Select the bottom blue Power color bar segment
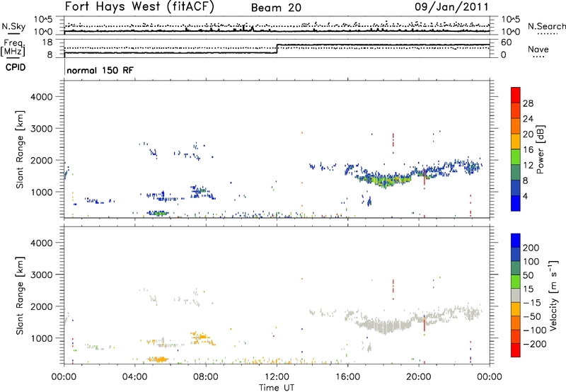566x392 pixels. click(516, 203)
